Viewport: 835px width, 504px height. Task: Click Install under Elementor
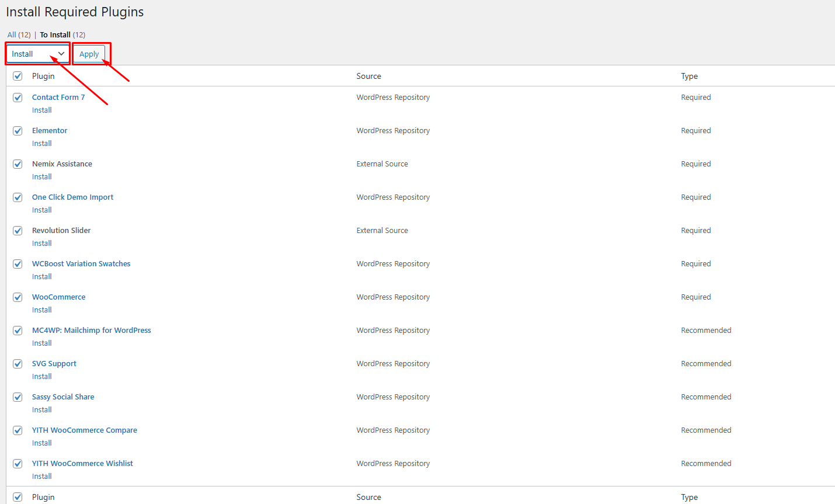pos(42,144)
